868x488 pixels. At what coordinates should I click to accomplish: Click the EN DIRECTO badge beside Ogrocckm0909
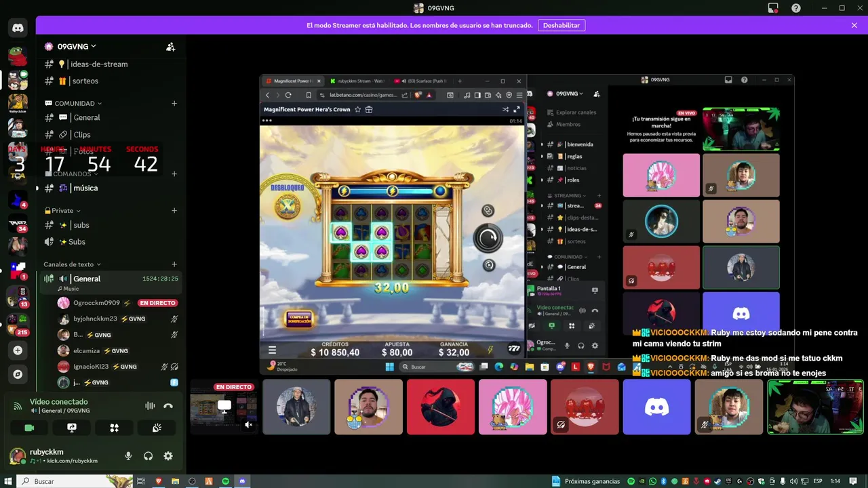pos(157,303)
